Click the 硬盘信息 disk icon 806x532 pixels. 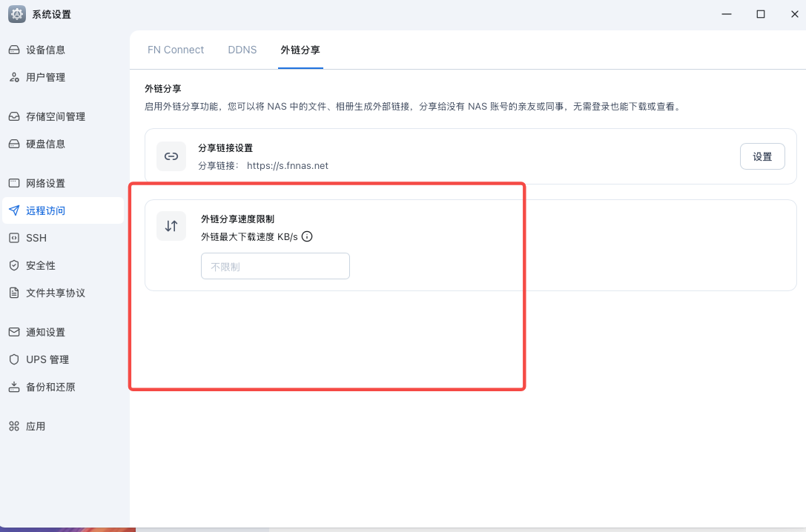[14, 144]
